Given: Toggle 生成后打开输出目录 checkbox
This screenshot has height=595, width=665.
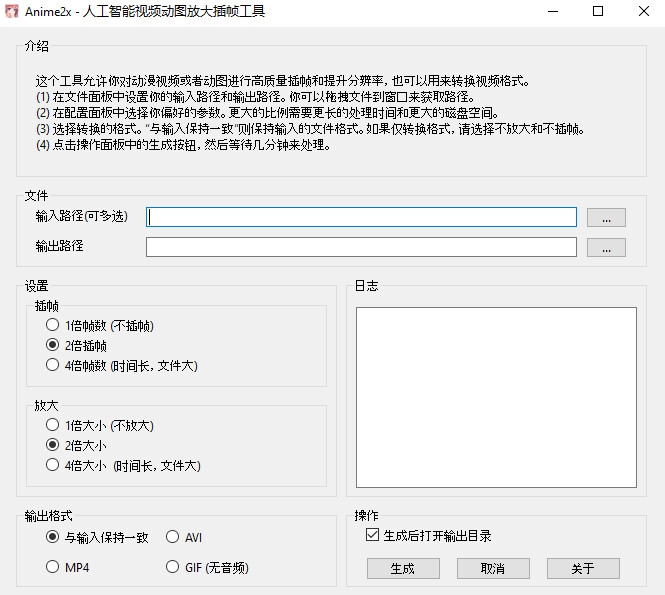Looking at the screenshot, I should click(x=373, y=536).
